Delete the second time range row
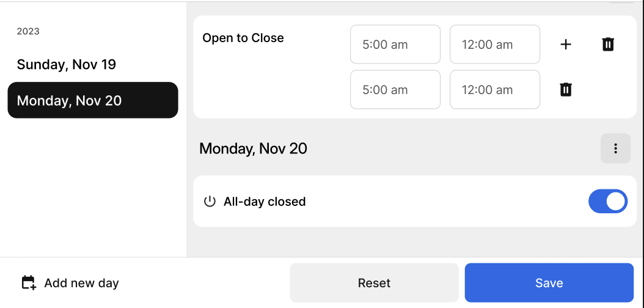This screenshot has height=308, width=644. (566, 90)
